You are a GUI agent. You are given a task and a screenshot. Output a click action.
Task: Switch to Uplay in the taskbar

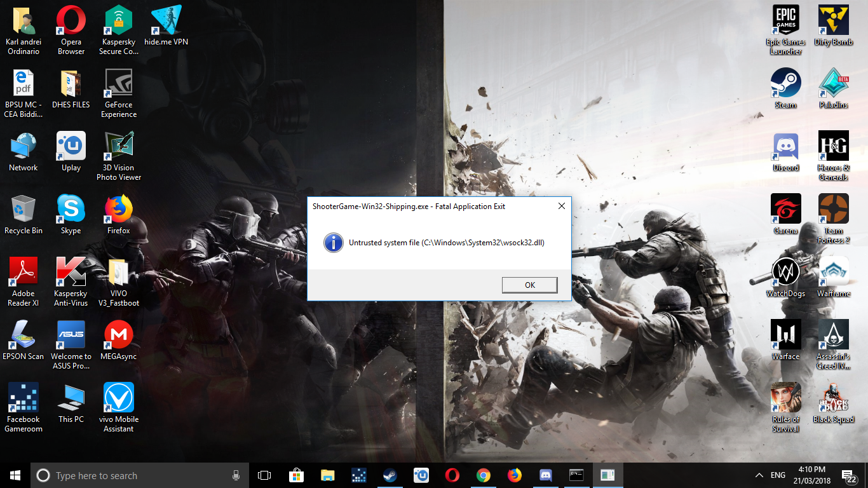pyautogui.click(x=421, y=475)
